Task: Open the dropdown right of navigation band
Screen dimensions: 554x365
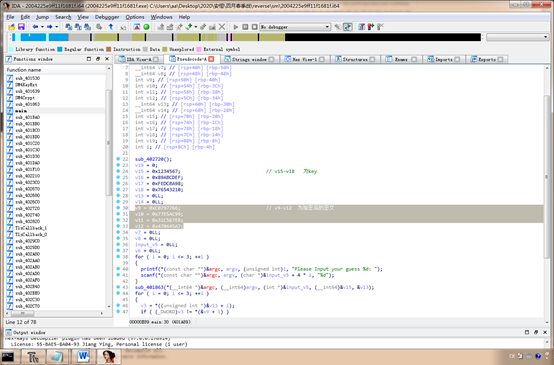Action: coord(518,37)
